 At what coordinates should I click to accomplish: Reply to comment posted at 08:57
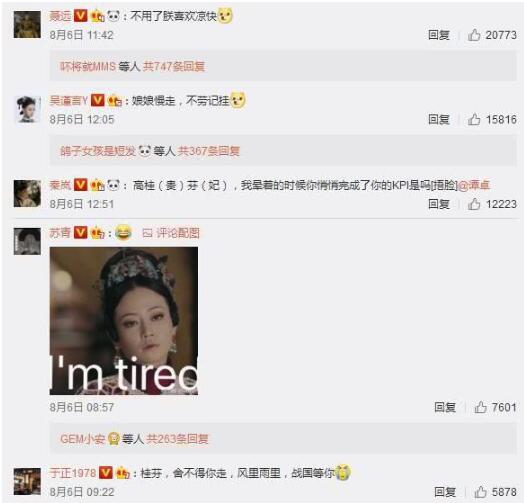[445, 407]
